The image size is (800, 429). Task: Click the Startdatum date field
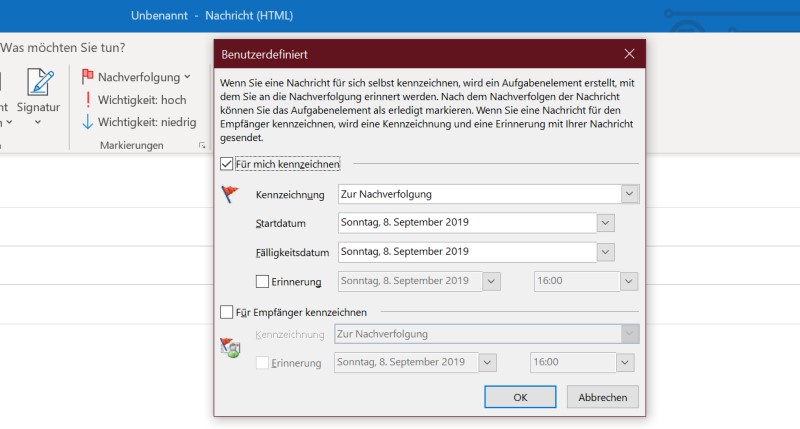(x=467, y=223)
